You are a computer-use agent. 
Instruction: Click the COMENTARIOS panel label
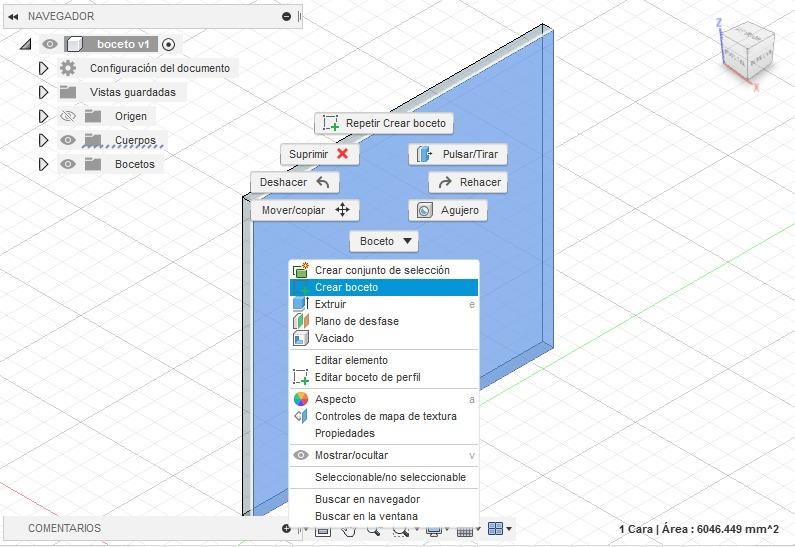pyautogui.click(x=64, y=528)
